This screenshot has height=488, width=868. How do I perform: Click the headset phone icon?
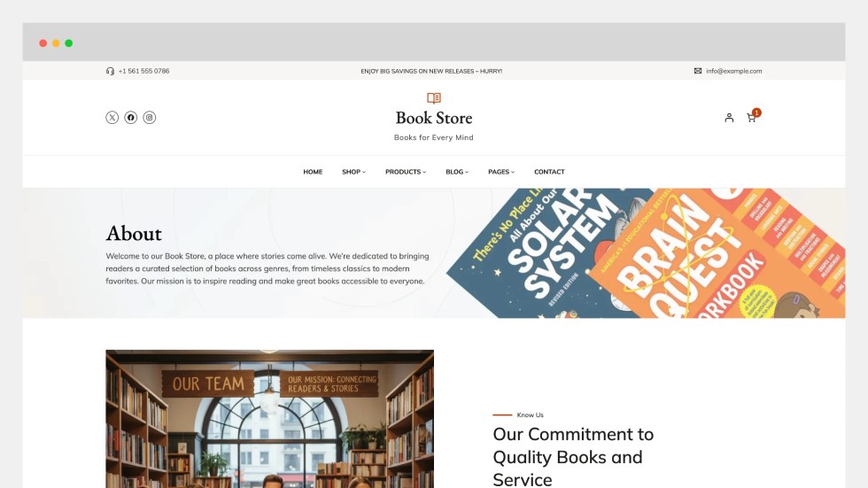click(x=110, y=71)
